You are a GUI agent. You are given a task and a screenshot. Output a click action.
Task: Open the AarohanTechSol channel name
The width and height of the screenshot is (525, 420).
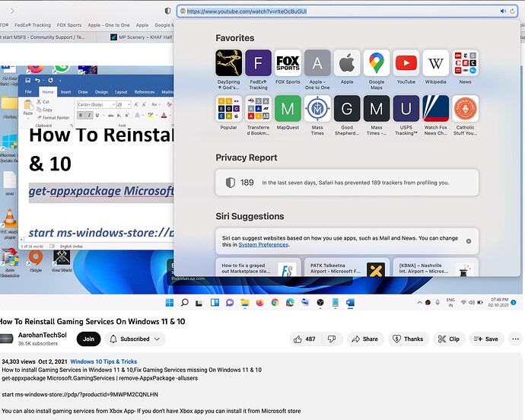pyautogui.click(x=43, y=335)
